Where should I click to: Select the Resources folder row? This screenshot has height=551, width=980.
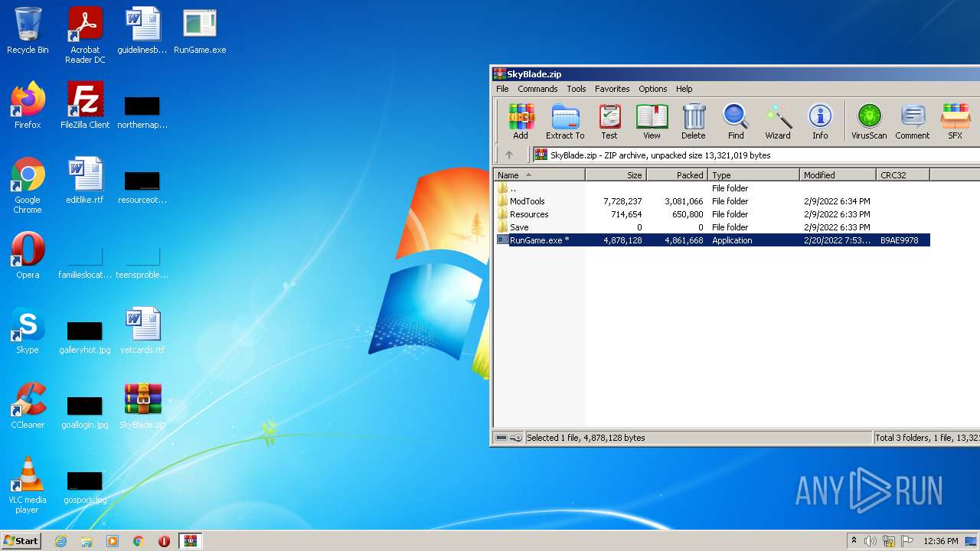pyautogui.click(x=712, y=214)
